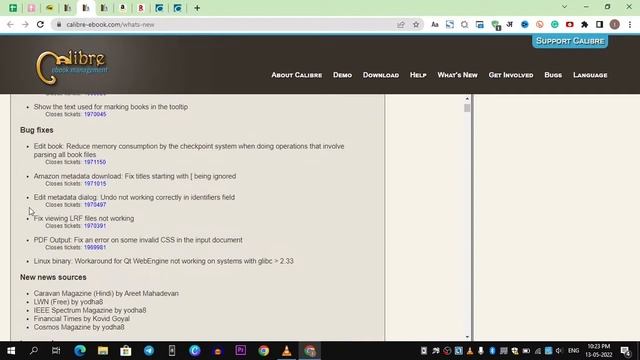Open Microsoft Store from the taskbar
This screenshot has width=640, height=360.
126,351
